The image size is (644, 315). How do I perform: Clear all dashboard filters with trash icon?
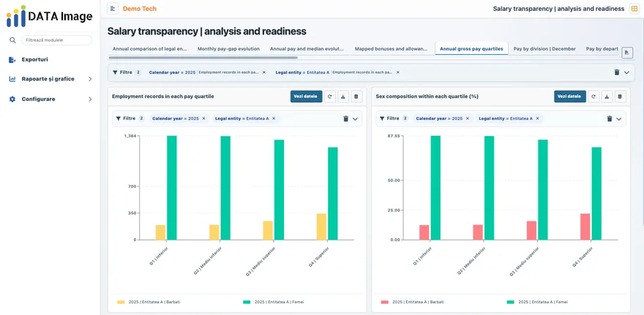tap(616, 72)
